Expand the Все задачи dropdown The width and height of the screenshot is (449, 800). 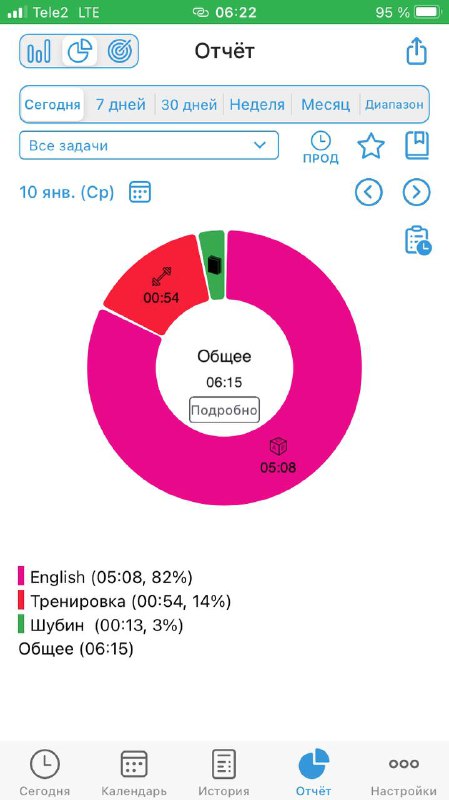(149, 145)
